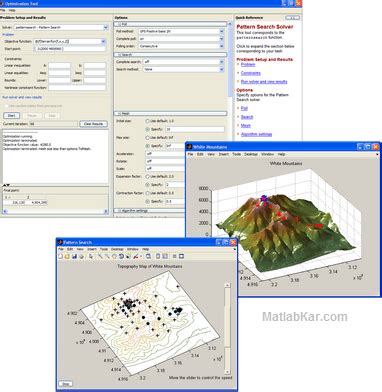This screenshot has width=382, height=392.
Task: Click Save Figure icon in Pattern Search toolbar
Action: click(x=74, y=256)
